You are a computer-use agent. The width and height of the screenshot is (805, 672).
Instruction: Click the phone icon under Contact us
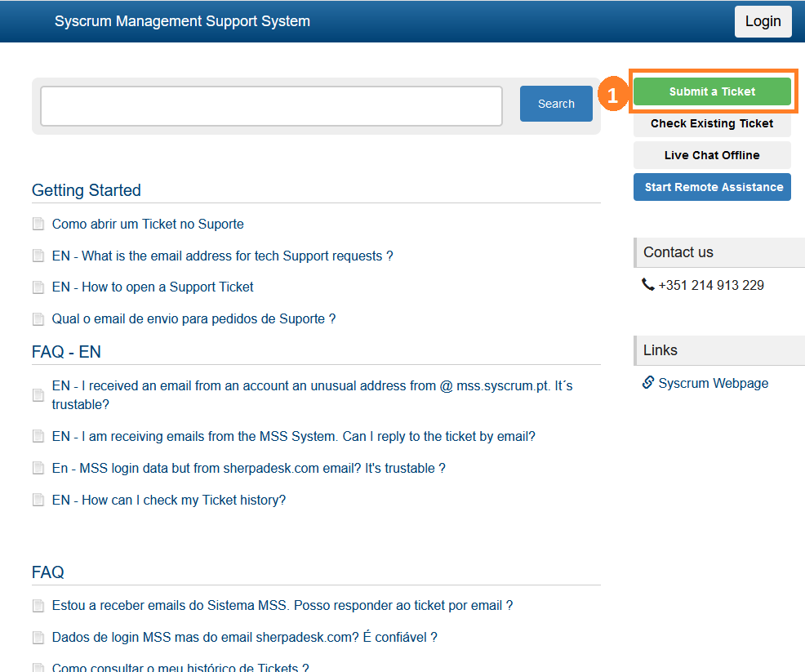648,285
